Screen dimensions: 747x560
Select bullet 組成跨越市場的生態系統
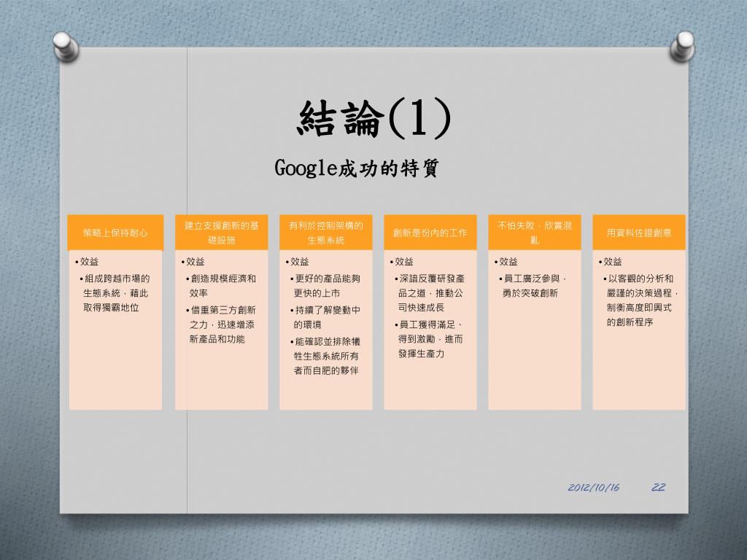click(115, 293)
